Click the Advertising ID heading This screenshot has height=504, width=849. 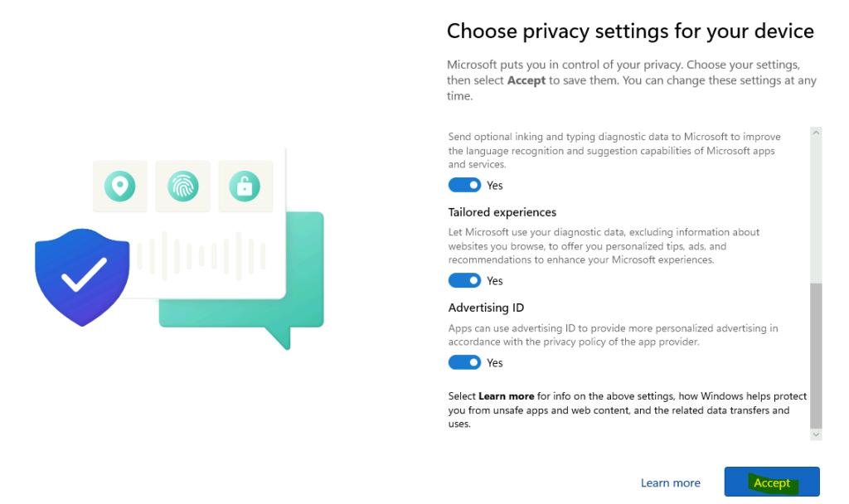[x=486, y=308]
